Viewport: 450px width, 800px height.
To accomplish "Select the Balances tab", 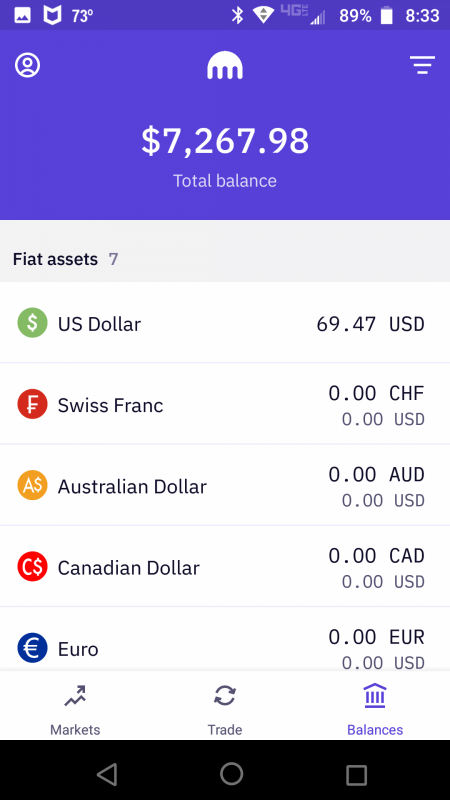I will point(375,710).
